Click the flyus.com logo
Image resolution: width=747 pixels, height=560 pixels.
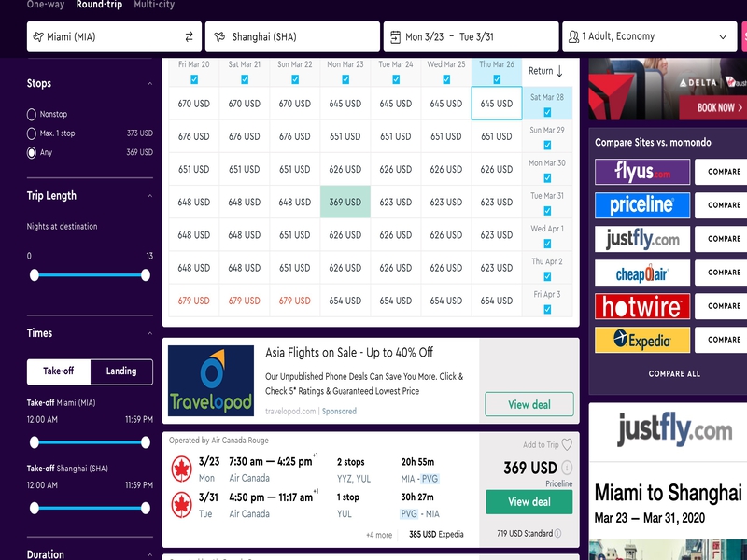(x=642, y=172)
